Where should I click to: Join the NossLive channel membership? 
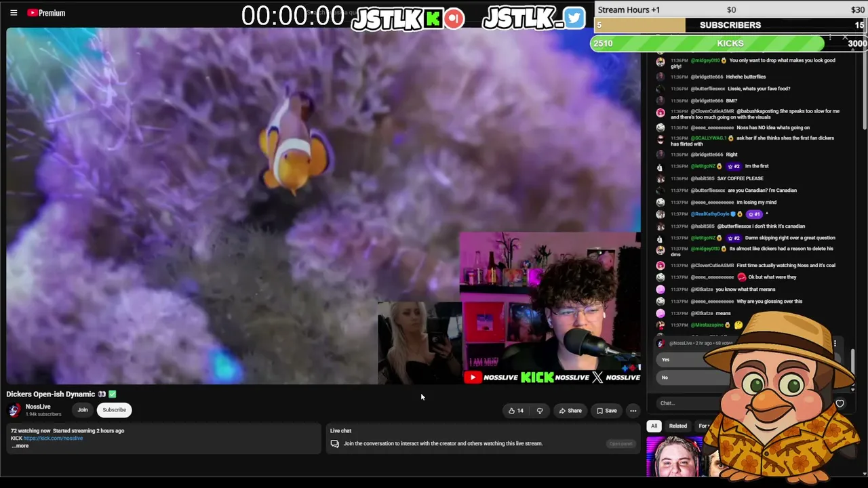(83, 410)
